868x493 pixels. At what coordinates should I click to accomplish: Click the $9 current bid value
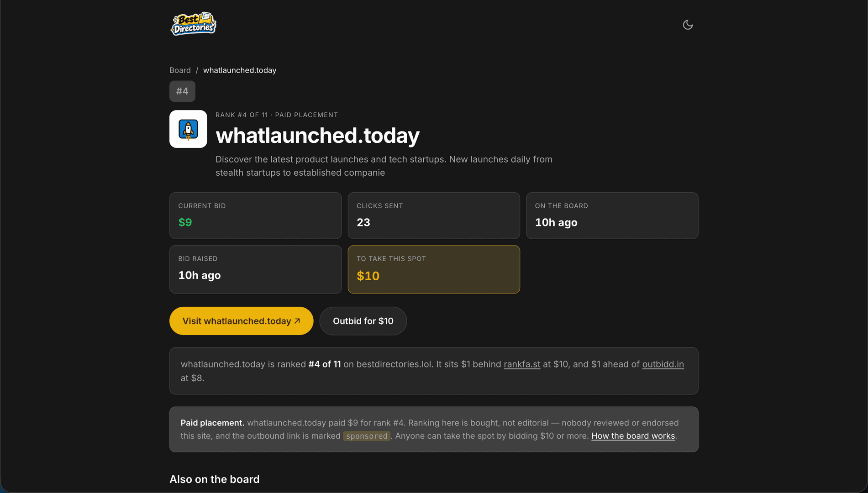coord(185,222)
